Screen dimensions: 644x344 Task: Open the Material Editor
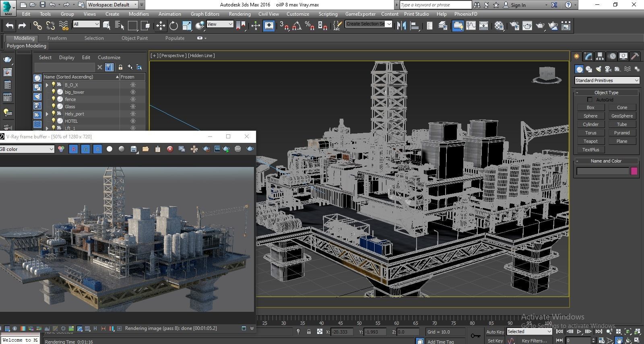click(x=500, y=26)
